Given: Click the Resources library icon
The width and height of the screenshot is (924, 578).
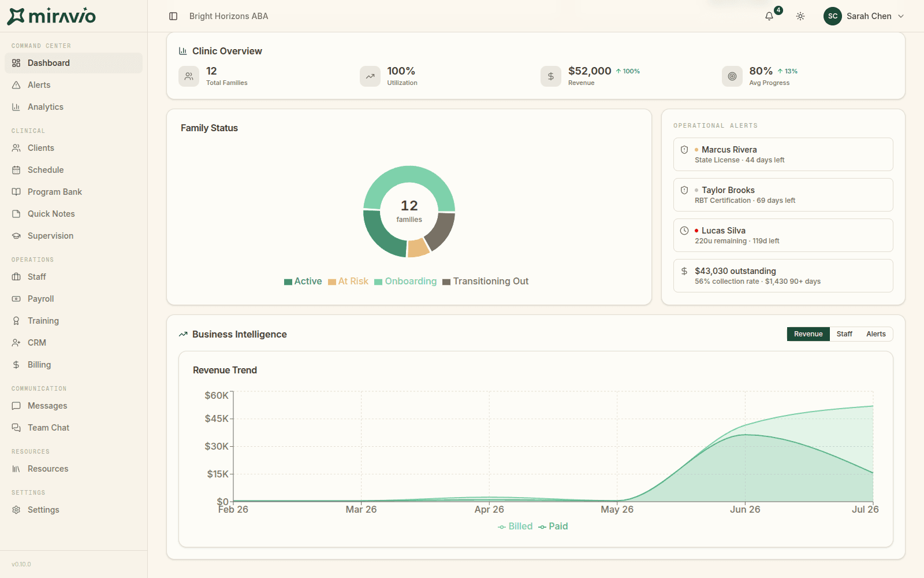Looking at the screenshot, I should (x=16, y=469).
